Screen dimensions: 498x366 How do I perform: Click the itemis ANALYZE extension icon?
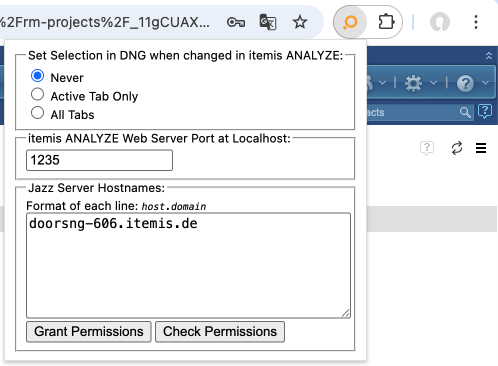coord(350,22)
